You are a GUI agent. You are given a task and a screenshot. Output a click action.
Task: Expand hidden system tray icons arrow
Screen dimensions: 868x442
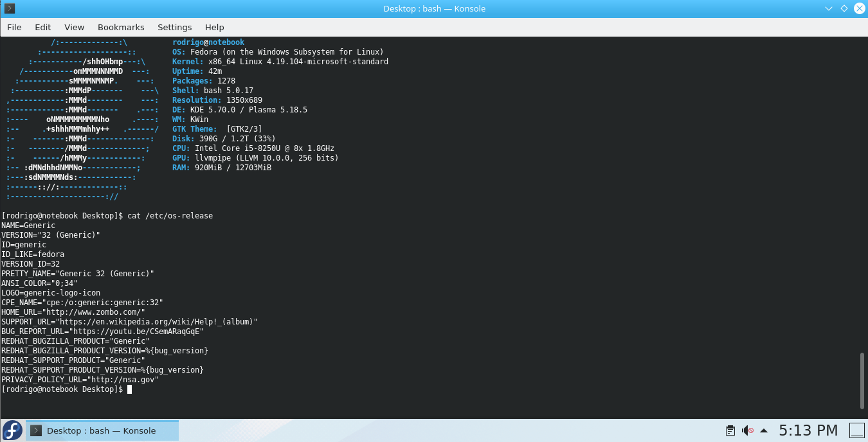click(x=764, y=430)
